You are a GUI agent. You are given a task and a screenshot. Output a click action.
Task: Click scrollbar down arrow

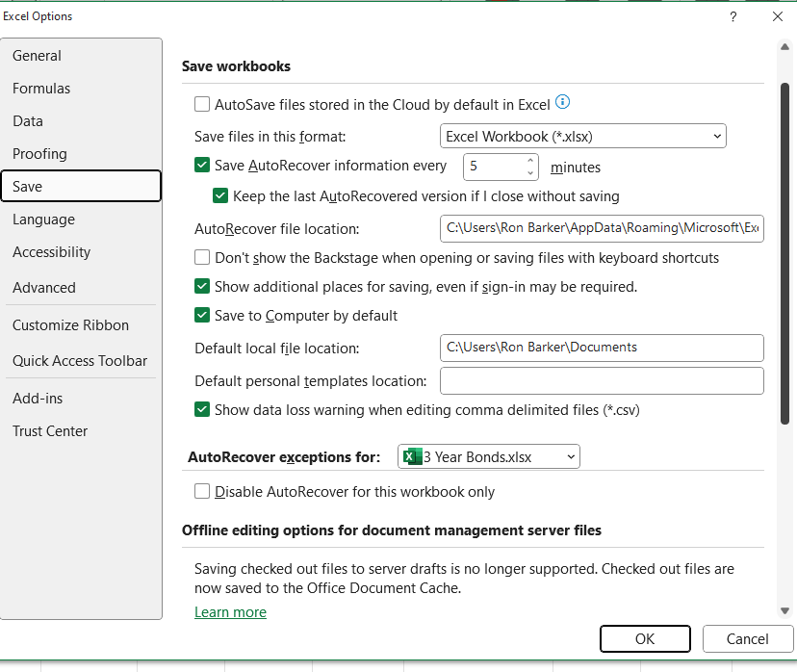(x=784, y=610)
